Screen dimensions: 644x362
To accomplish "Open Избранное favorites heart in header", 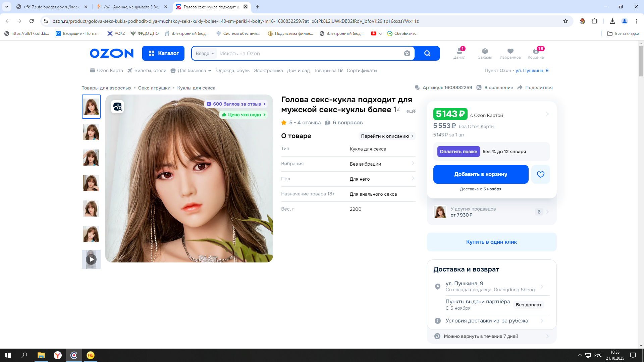I will (510, 53).
